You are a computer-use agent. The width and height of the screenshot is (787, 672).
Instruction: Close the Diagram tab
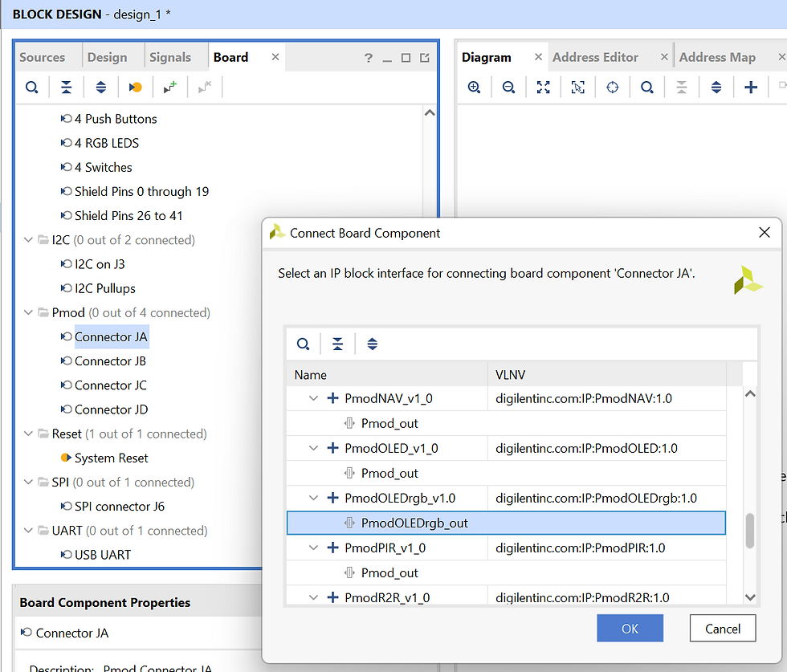pyautogui.click(x=538, y=57)
